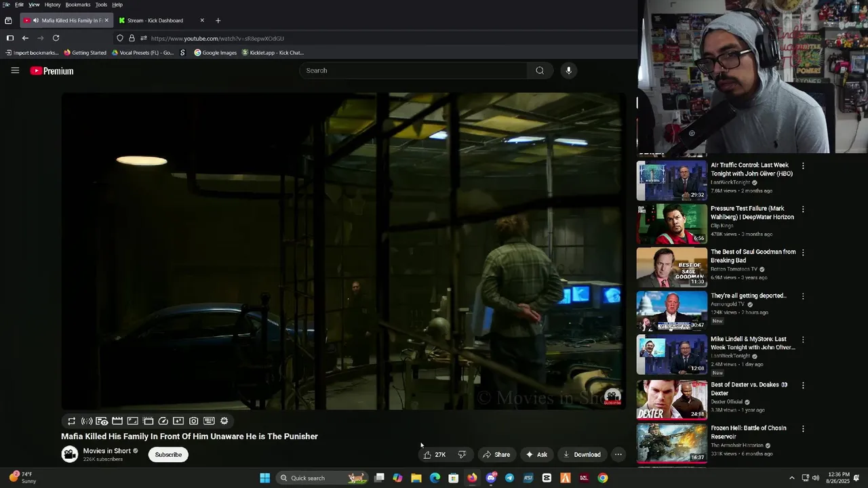Take a video screenshot with camera icon

[194, 421]
